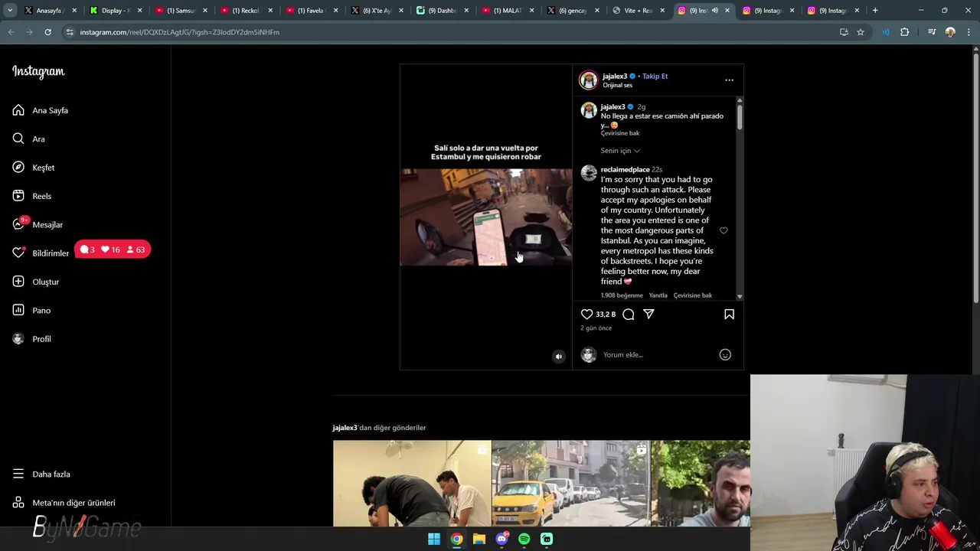Image resolution: width=980 pixels, height=551 pixels.
Task: Open Bildirimler notifications heart icon
Action: 18,253
